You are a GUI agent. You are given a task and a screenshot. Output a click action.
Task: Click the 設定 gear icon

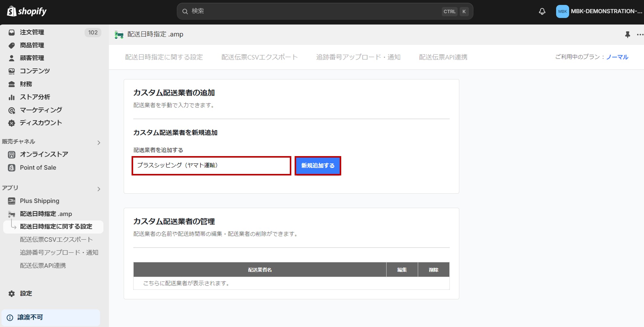pyautogui.click(x=11, y=293)
